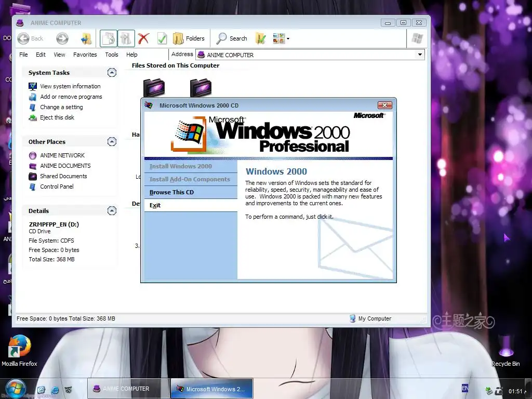Go up one folder level icon
The width and height of the screenshot is (532, 399).
pos(86,38)
